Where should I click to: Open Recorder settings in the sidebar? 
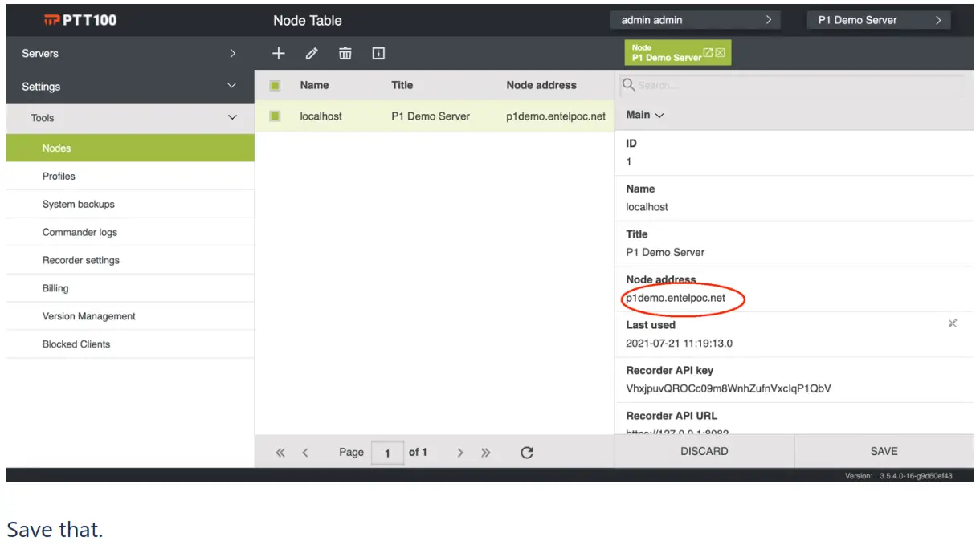pyautogui.click(x=130, y=260)
